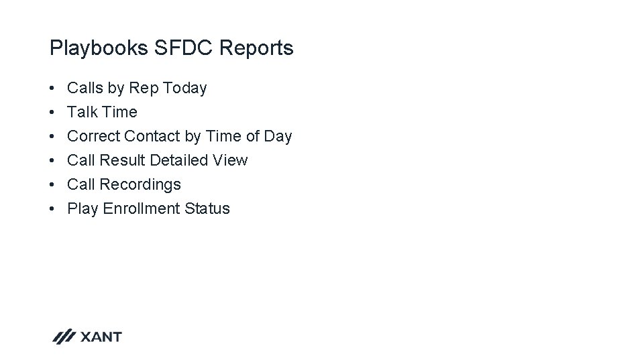Click the XANT wordmark text
644x362 pixels.
coord(101,337)
